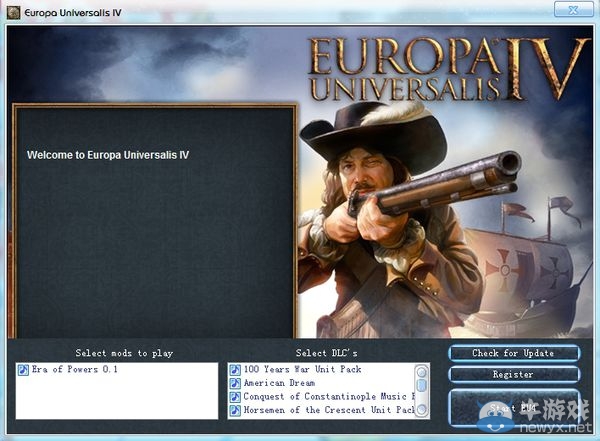This screenshot has width=600, height=441.
Task: Click the DLC list scrollbar thumb
Action: tap(421, 385)
